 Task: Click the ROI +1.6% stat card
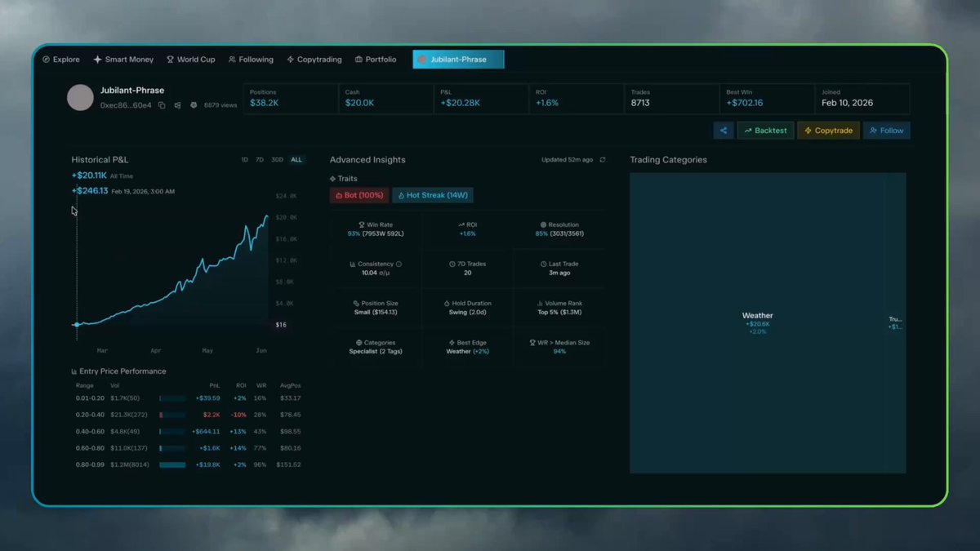coord(577,98)
